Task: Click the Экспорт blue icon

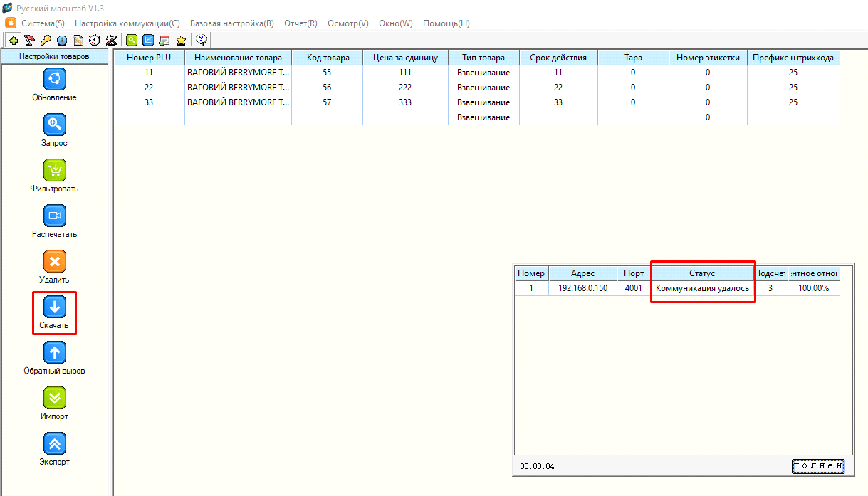Action: click(x=55, y=443)
